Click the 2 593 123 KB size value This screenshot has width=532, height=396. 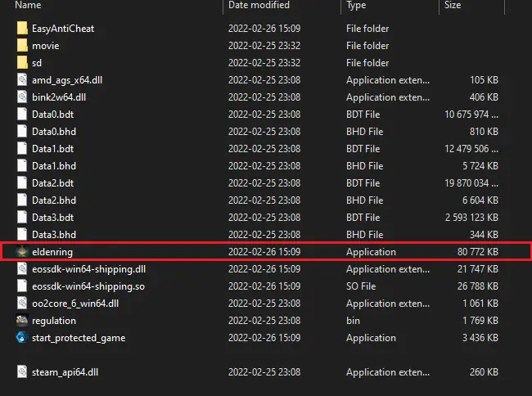click(x=471, y=218)
